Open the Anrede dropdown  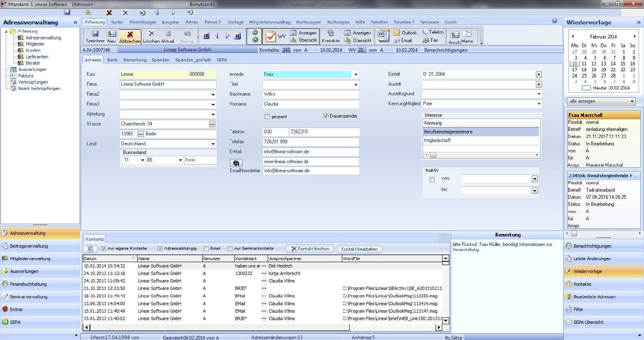pyautogui.click(x=356, y=75)
